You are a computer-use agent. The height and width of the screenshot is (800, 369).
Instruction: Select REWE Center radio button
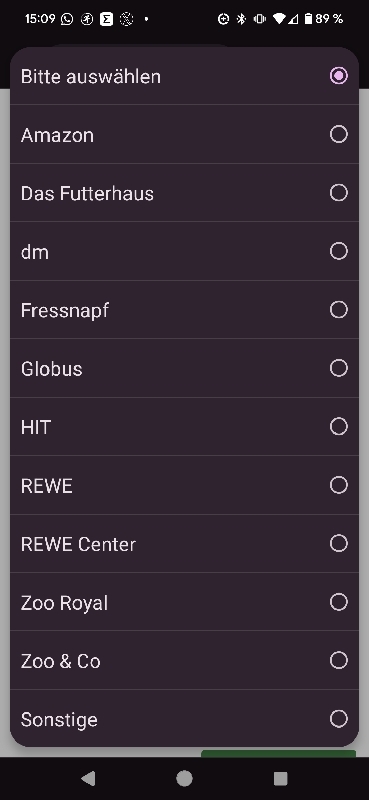click(338, 544)
